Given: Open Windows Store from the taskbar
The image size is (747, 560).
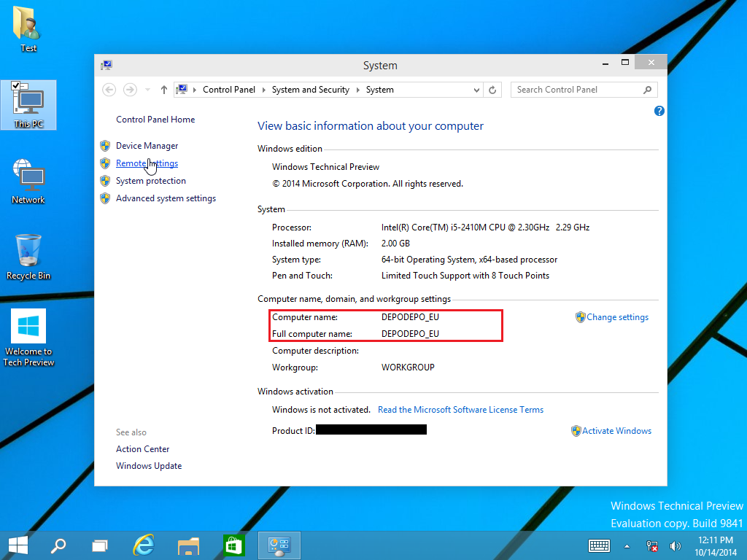Looking at the screenshot, I should tap(233, 545).
